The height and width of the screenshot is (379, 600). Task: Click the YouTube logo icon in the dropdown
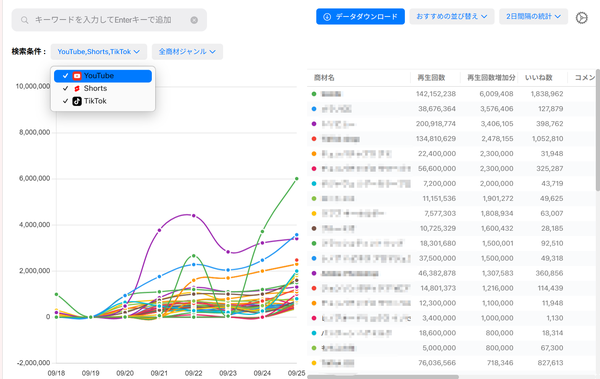[77, 76]
